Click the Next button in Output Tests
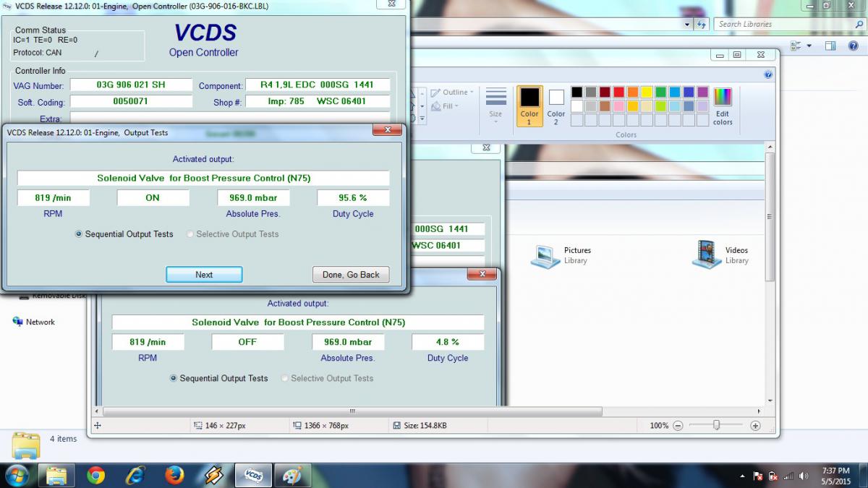The height and width of the screenshot is (488, 868). [204, 275]
